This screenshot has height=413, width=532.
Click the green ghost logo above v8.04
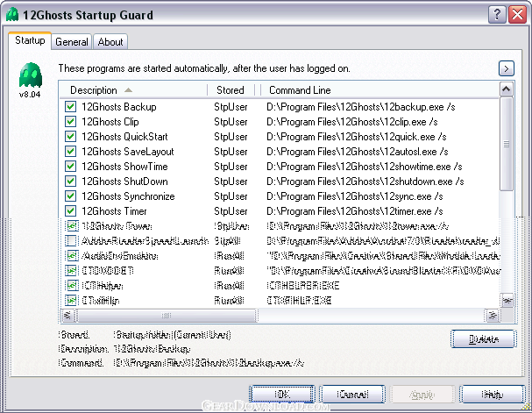click(x=31, y=75)
